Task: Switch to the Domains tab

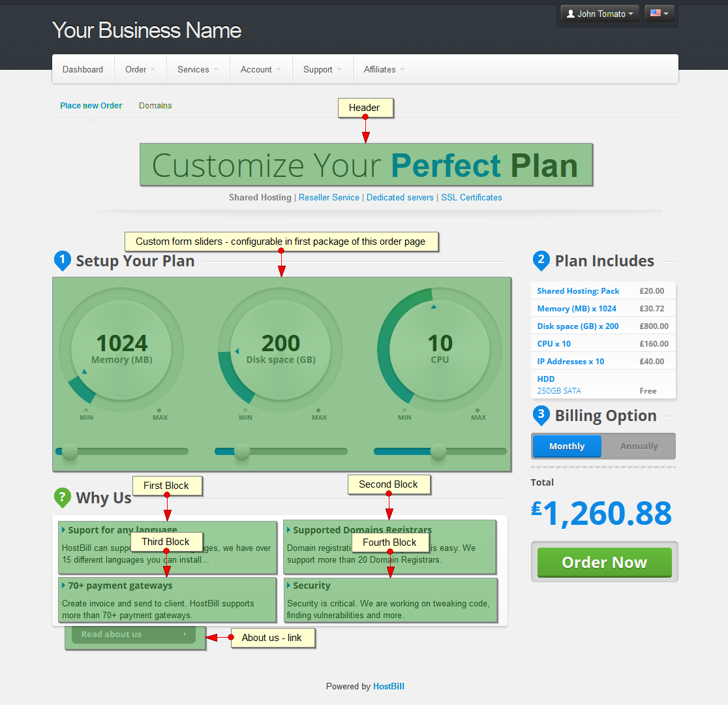Action: point(155,106)
